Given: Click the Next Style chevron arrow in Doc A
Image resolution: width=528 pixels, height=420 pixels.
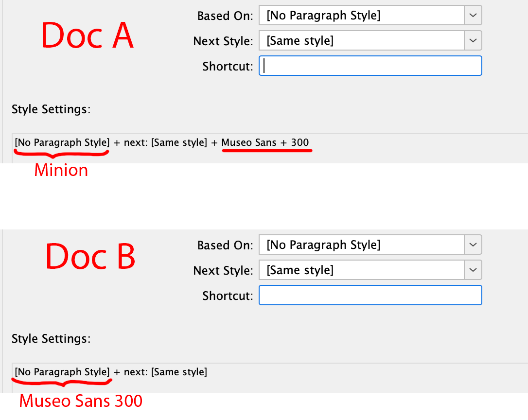Looking at the screenshot, I should click(472, 40).
